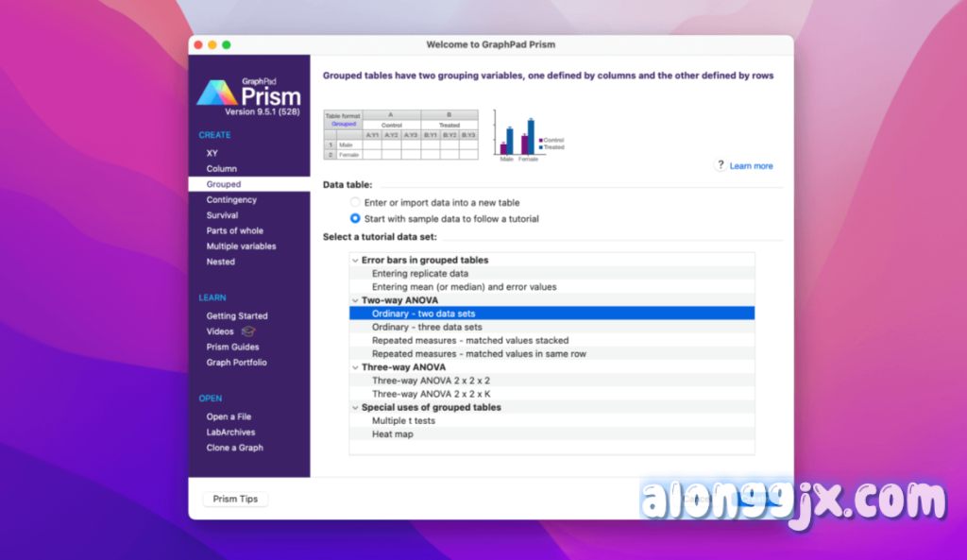Collapse the Three-way ANOVA group
Screen dimensions: 967x560
(354, 367)
